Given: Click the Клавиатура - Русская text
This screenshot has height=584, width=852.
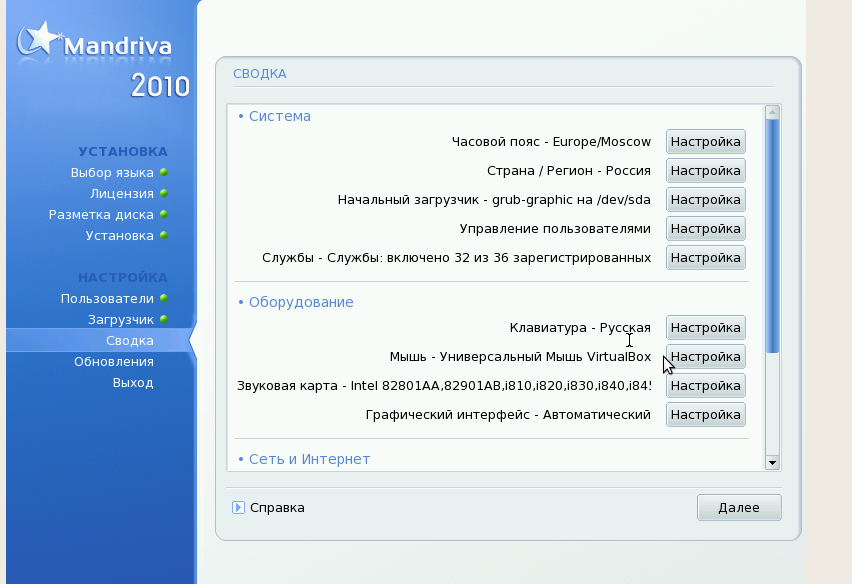Looking at the screenshot, I should point(580,328).
